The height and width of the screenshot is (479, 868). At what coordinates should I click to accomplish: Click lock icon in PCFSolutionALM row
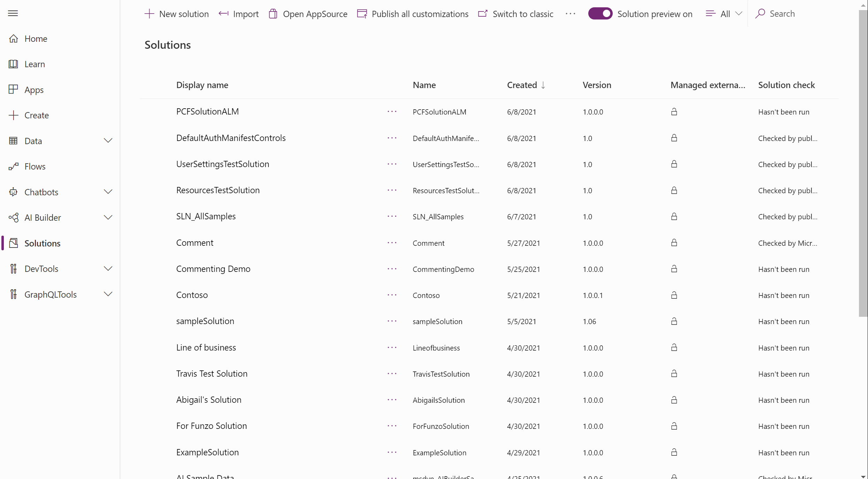click(x=674, y=112)
